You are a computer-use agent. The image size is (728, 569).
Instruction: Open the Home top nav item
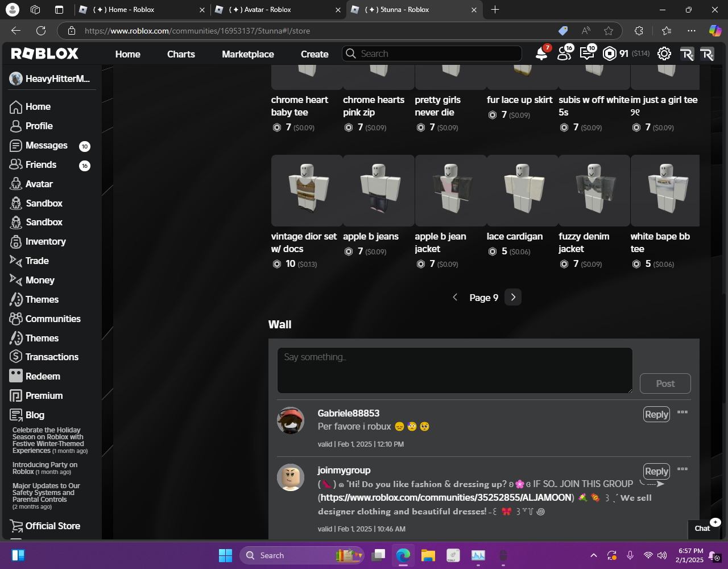click(128, 54)
